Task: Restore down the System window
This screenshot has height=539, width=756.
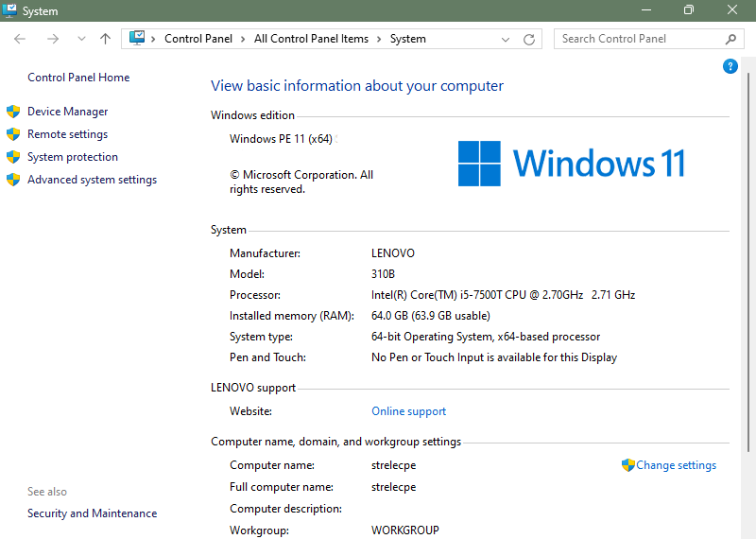Action: click(689, 10)
